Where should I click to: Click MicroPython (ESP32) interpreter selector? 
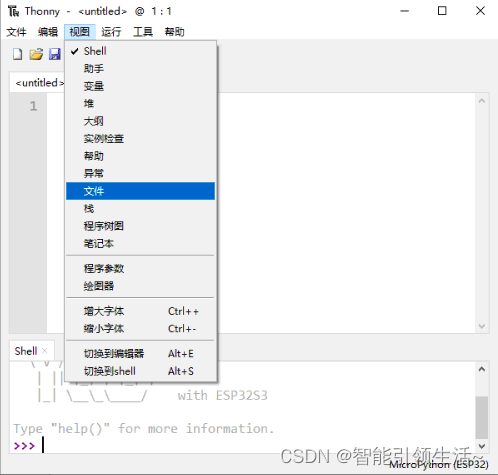pos(439,464)
